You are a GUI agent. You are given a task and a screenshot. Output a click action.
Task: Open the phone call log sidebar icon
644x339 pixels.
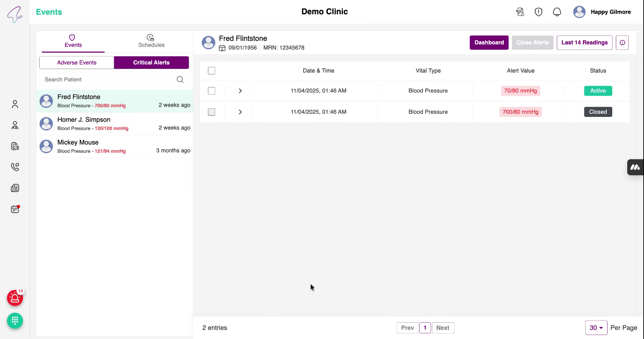click(x=15, y=167)
